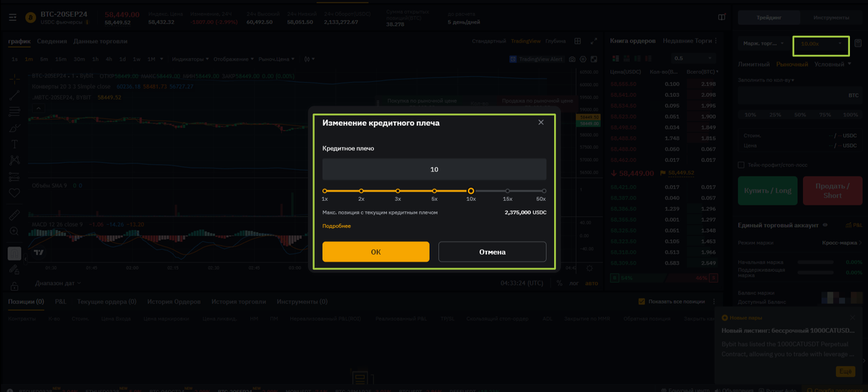868x392 pixels.
Task: Open the Подробнее link in dialog
Action: [x=336, y=226]
